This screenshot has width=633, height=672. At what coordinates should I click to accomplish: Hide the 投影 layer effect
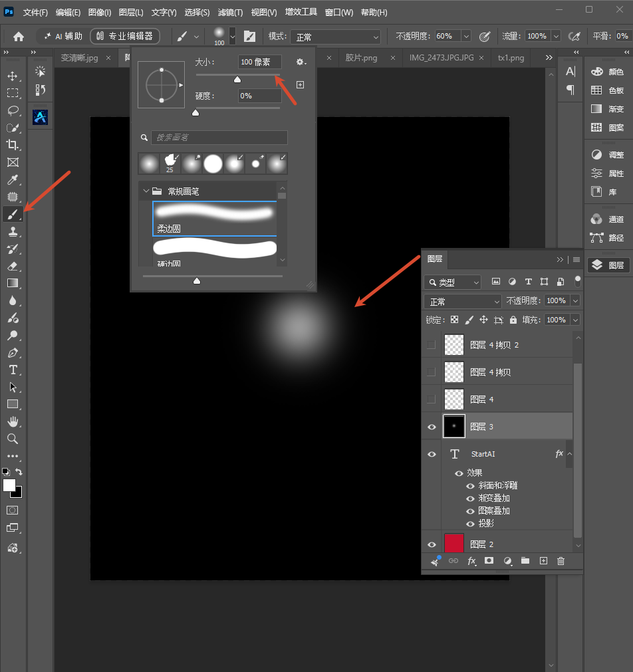[x=471, y=524]
